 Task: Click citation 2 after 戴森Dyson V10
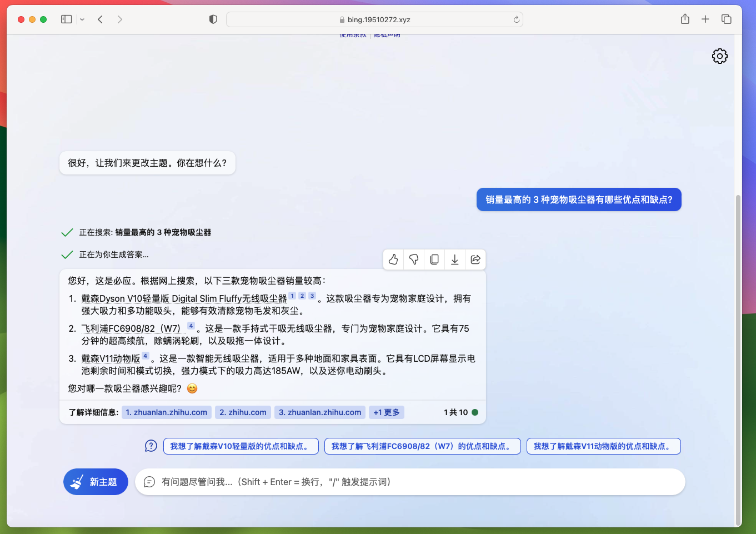click(302, 296)
